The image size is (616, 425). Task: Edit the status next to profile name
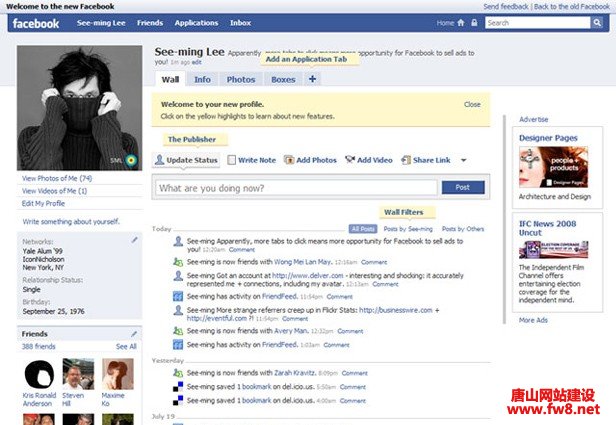[196, 62]
